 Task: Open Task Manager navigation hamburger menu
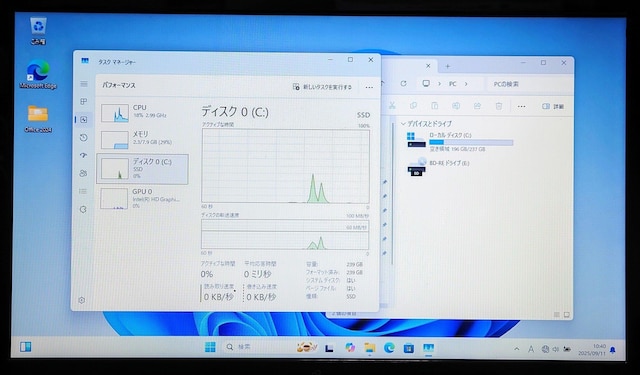point(84,84)
